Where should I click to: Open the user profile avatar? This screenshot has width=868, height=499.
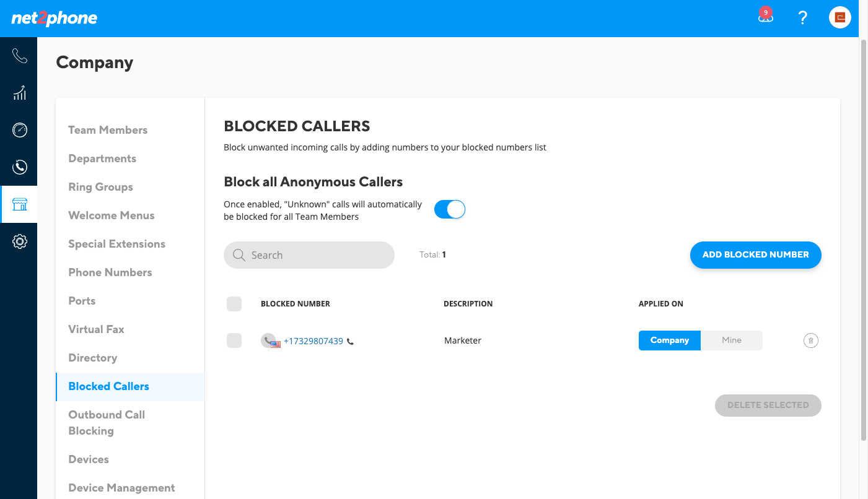(x=840, y=17)
